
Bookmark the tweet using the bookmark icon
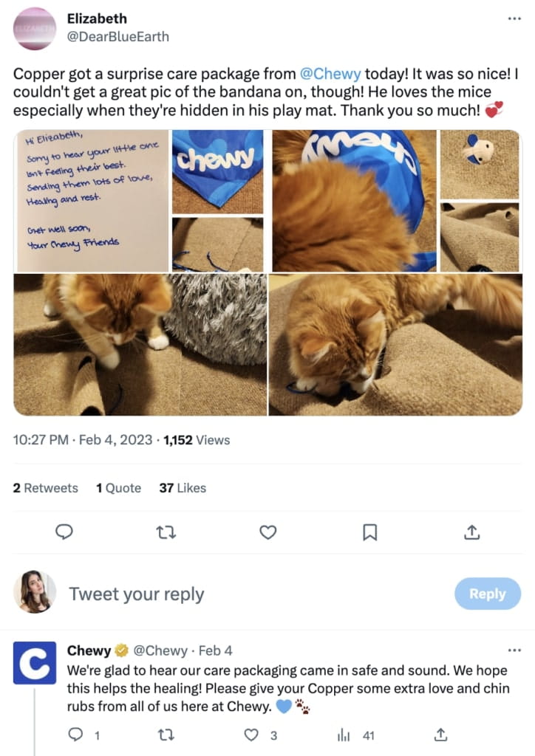click(x=370, y=532)
